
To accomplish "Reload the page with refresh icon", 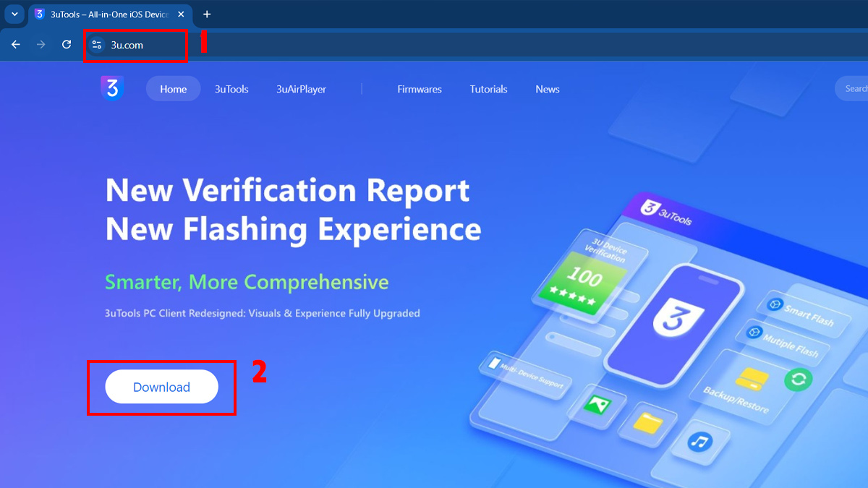I will (x=67, y=45).
